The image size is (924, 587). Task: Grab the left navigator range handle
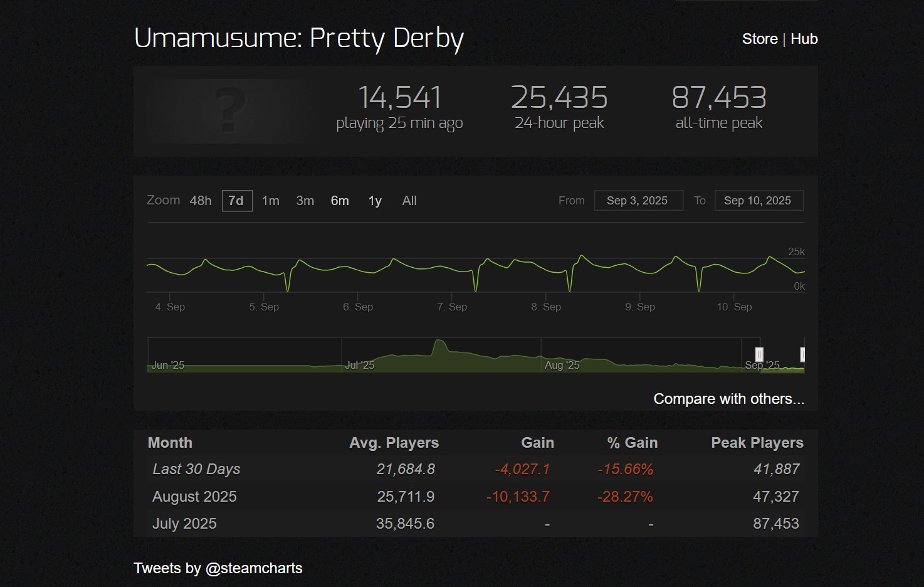click(x=759, y=355)
